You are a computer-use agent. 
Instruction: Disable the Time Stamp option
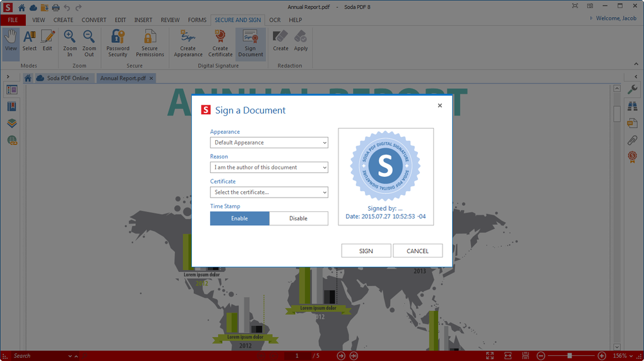point(298,218)
